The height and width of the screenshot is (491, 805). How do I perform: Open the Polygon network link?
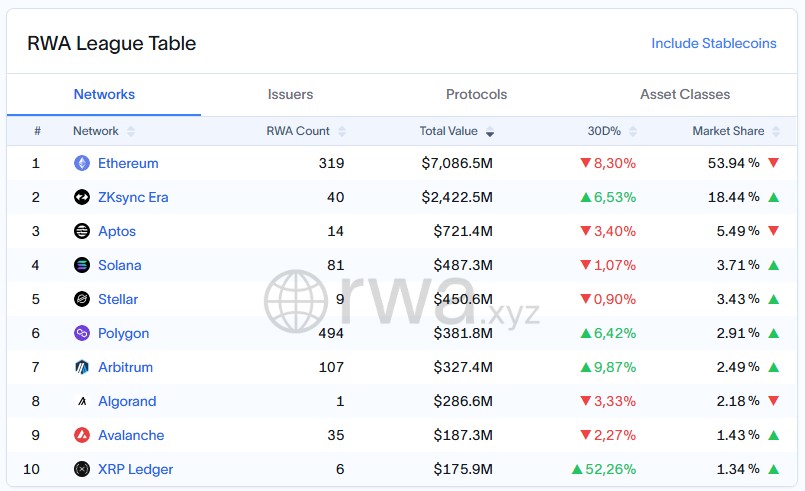pyautogui.click(x=123, y=333)
